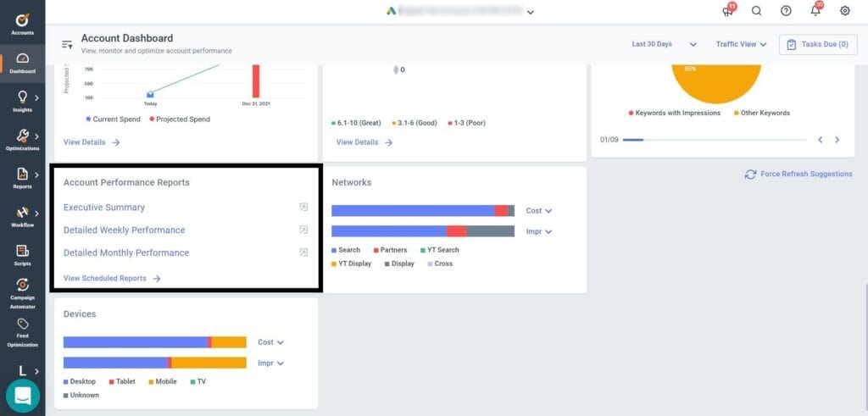The image size is (868, 416).
Task: Open the help question mark icon
Action: coord(786,11)
